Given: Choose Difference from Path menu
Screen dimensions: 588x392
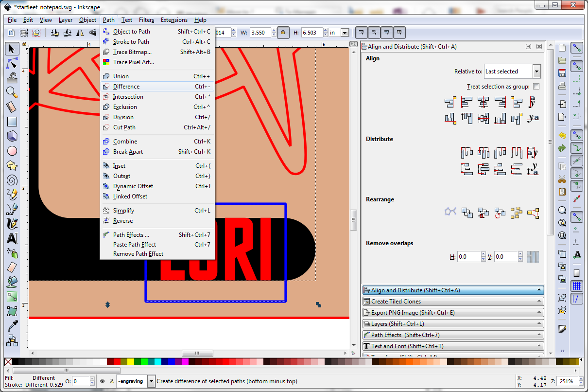Looking at the screenshot, I should (157, 87).
